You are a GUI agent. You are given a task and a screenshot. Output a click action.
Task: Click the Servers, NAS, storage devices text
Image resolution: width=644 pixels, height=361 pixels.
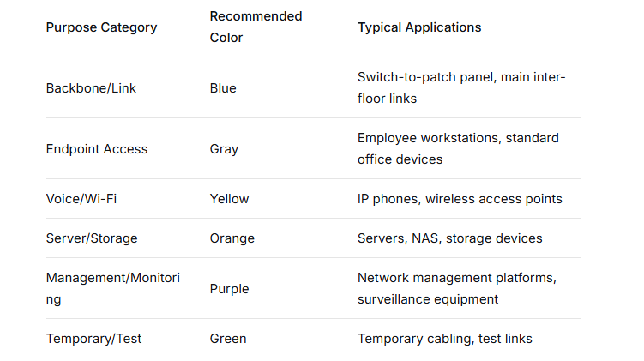tap(449, 238)
